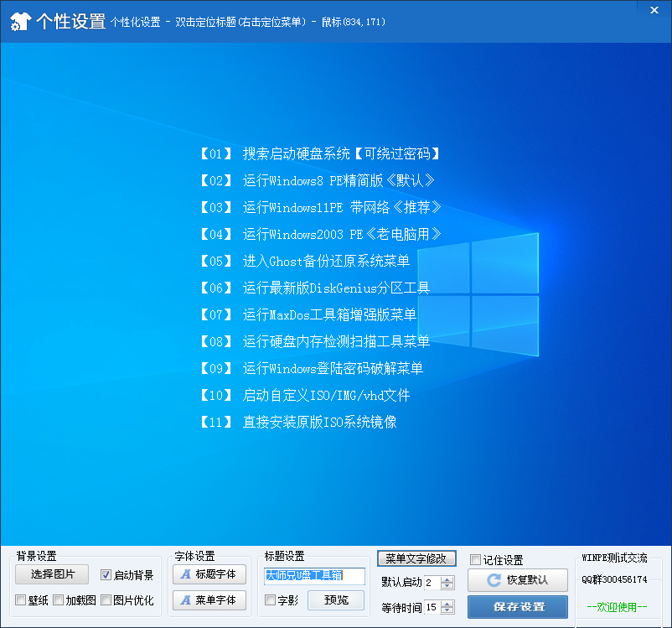Viewport: 672px width, 628px height.
Task: Click the green --欢迎使用-- text
Action: (x=617, y=607)
